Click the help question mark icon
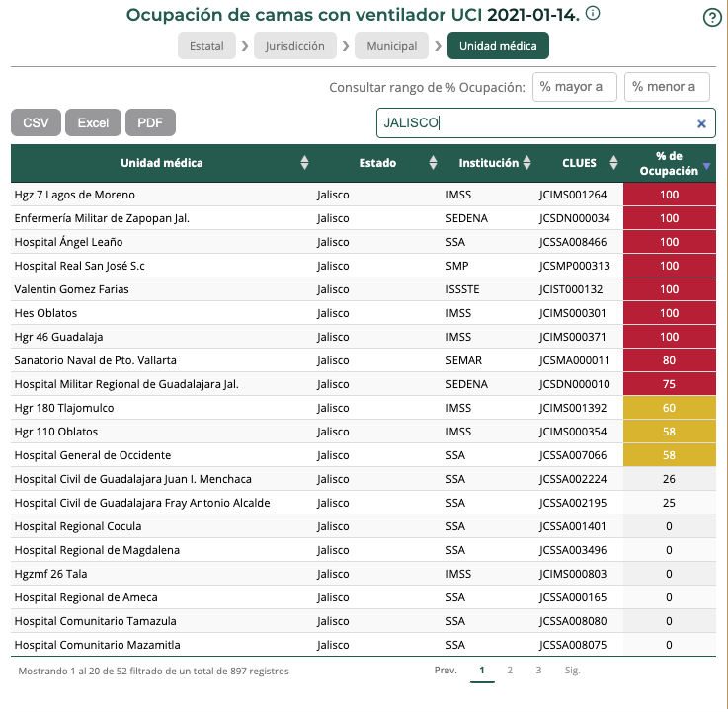This screenshot has width=728, height=712. coord(711,18)
